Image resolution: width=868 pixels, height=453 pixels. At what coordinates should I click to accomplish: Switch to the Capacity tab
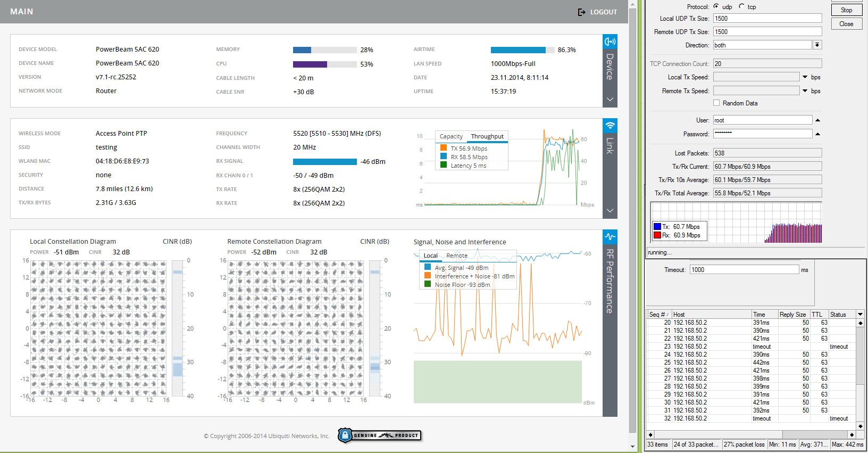pyautogui.click(x=451, y=137)
